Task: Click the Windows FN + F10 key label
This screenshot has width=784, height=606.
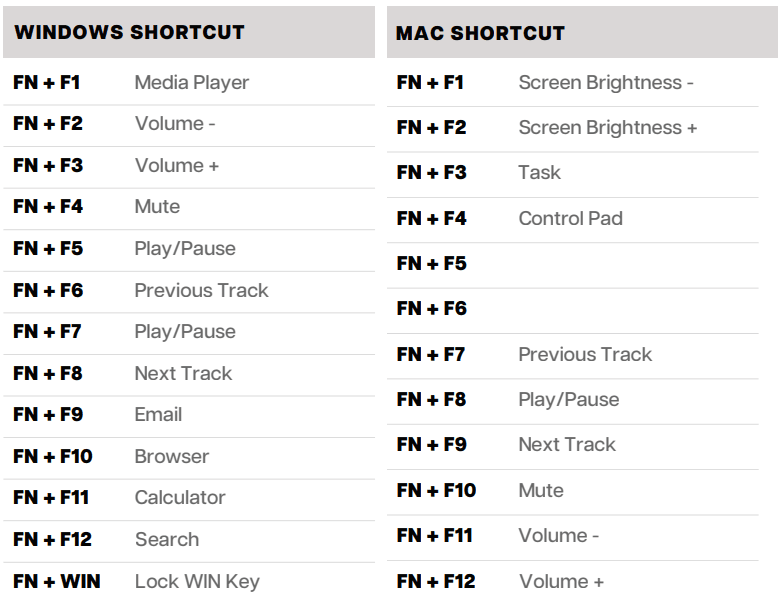Action: 53,456
